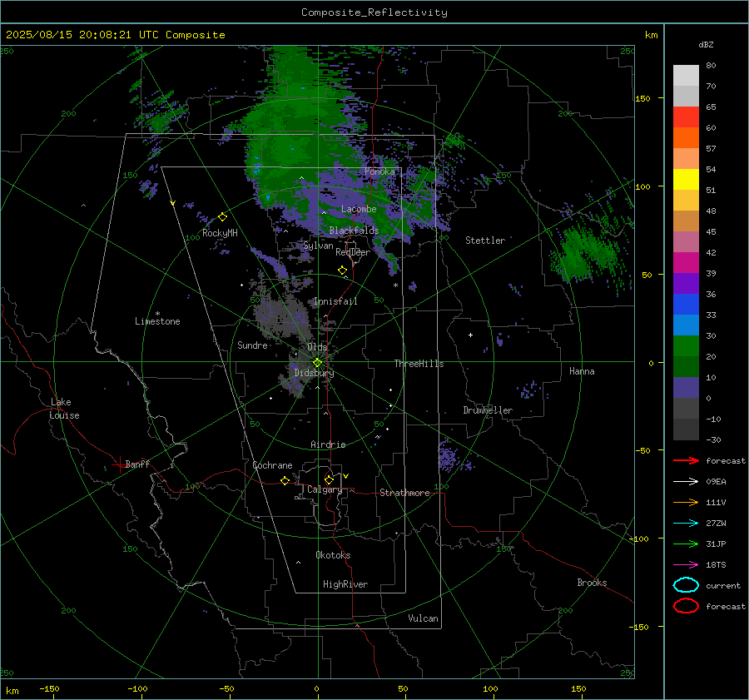This screenshot has height=700, width=749.
Task: Click the 18TS legend text
Action: tap(716, 565)
